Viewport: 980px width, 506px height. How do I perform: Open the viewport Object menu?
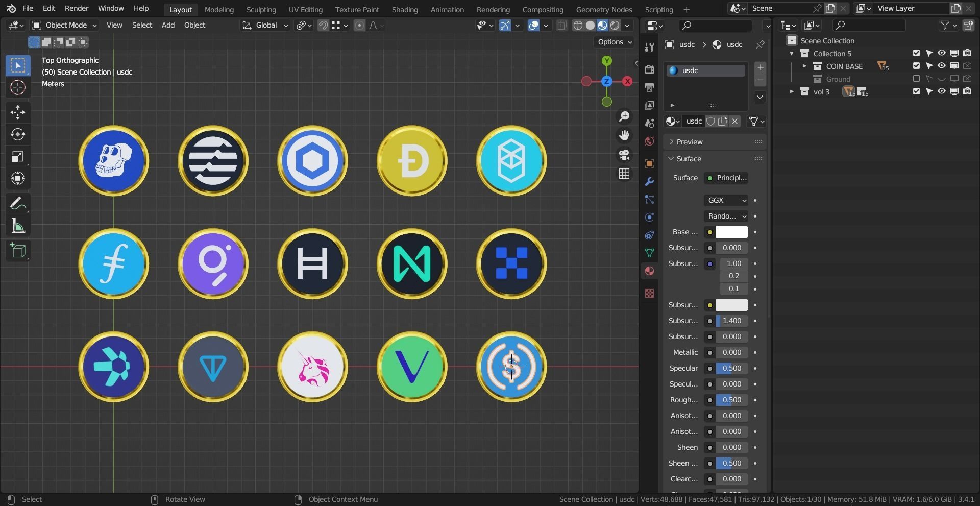(x=194, y=25)
